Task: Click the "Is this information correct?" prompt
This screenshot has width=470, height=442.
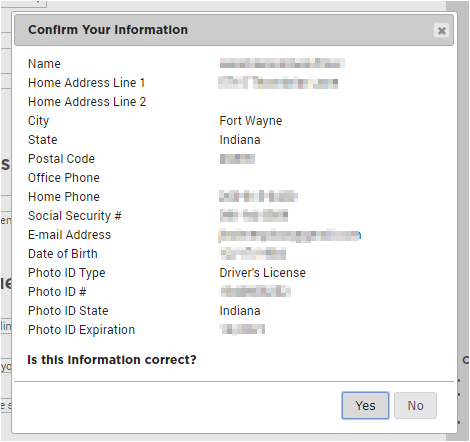Action: [x=112, y=360]
